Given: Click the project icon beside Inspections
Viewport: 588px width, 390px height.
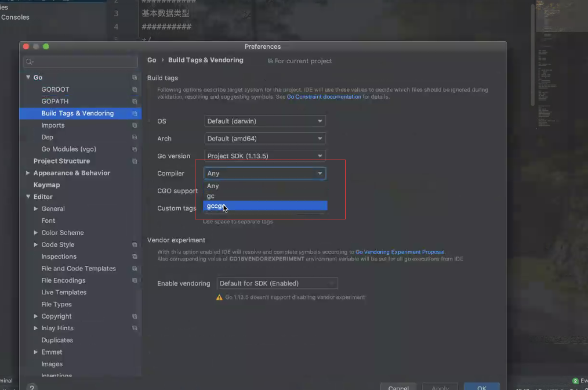Looking at the screenshot, I should pos(135,257).
